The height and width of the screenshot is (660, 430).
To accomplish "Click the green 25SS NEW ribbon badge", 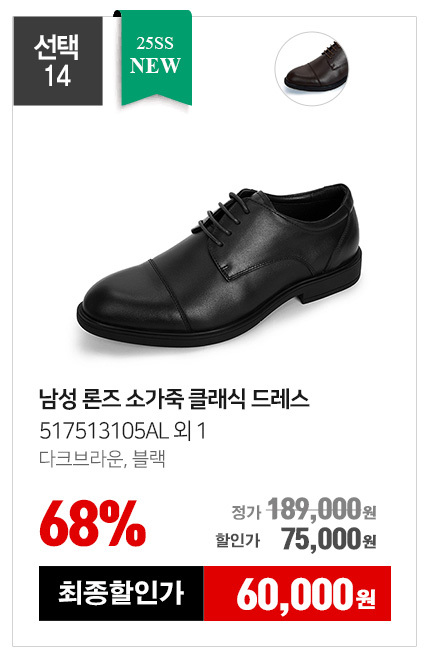I will (156, 58).
